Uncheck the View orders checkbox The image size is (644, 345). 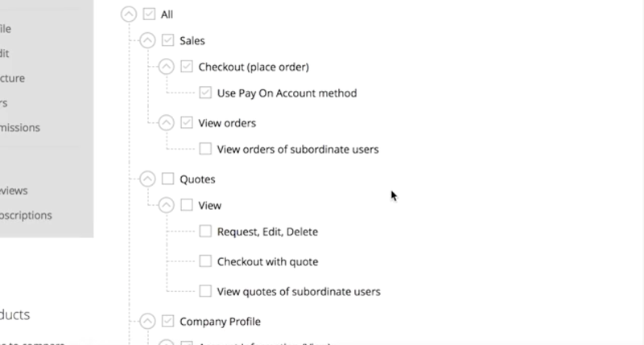[187, 123]
